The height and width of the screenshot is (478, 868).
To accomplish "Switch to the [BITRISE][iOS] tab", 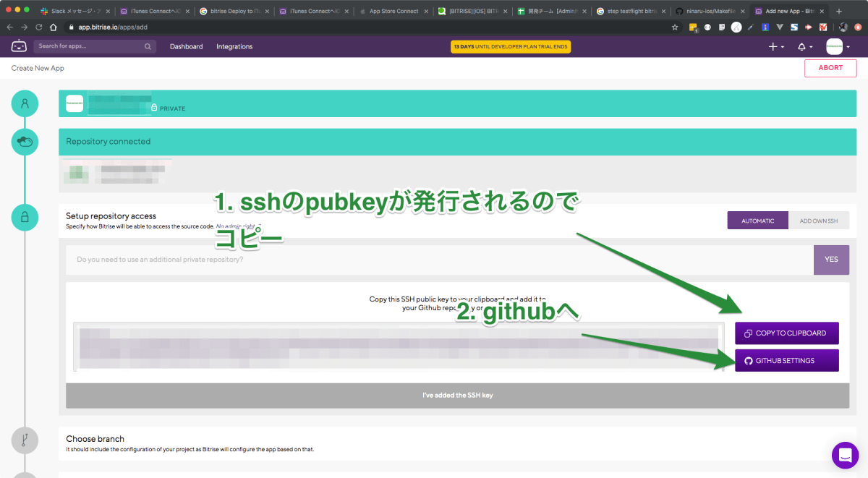I will [472, 12].
